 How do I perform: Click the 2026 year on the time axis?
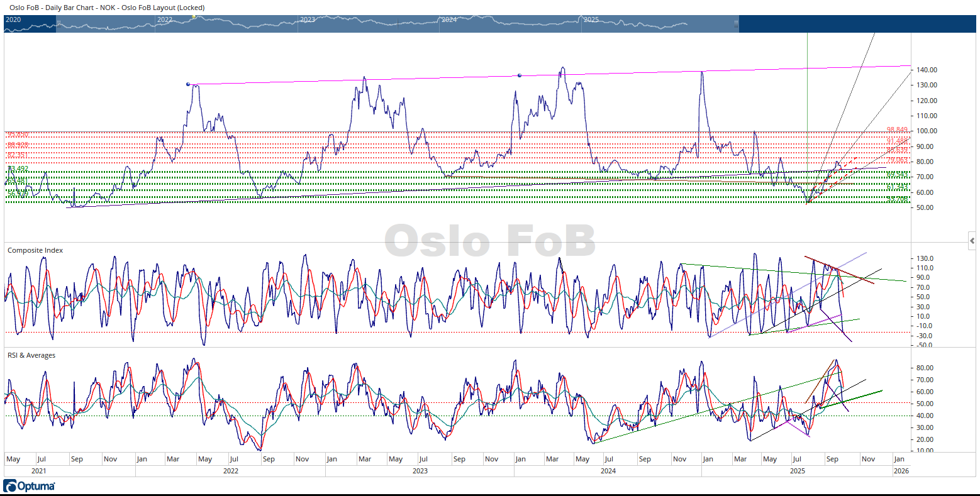tap(901, 471)
